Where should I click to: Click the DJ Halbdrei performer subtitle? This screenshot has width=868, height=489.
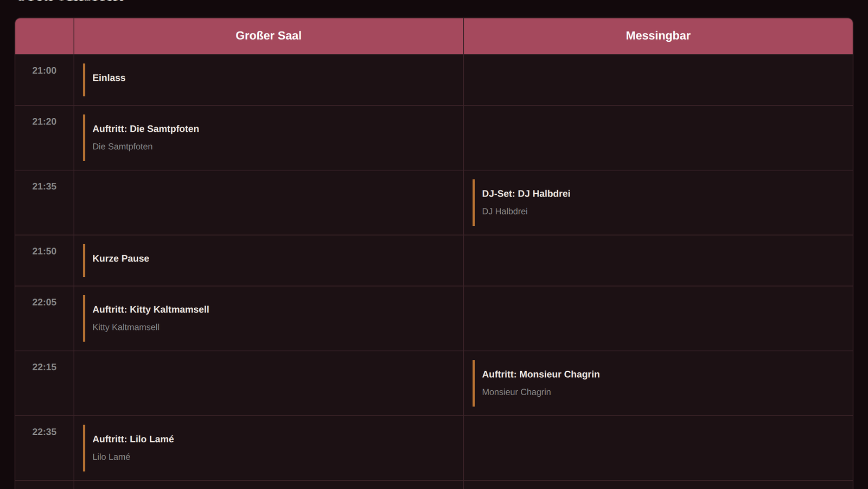click(x=505, y=212)
